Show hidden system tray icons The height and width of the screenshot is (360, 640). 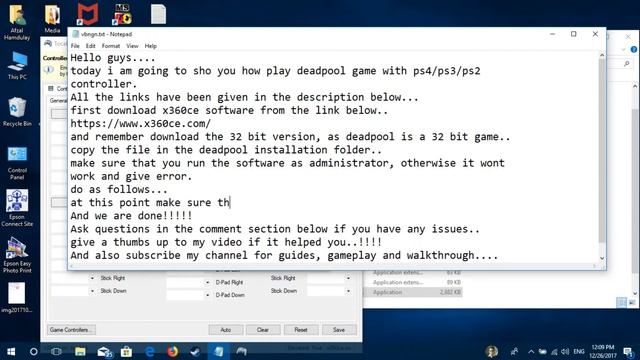531,351
